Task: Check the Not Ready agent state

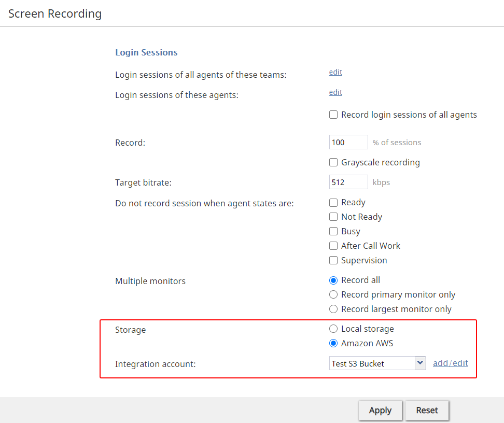Action: coord(333,217)
